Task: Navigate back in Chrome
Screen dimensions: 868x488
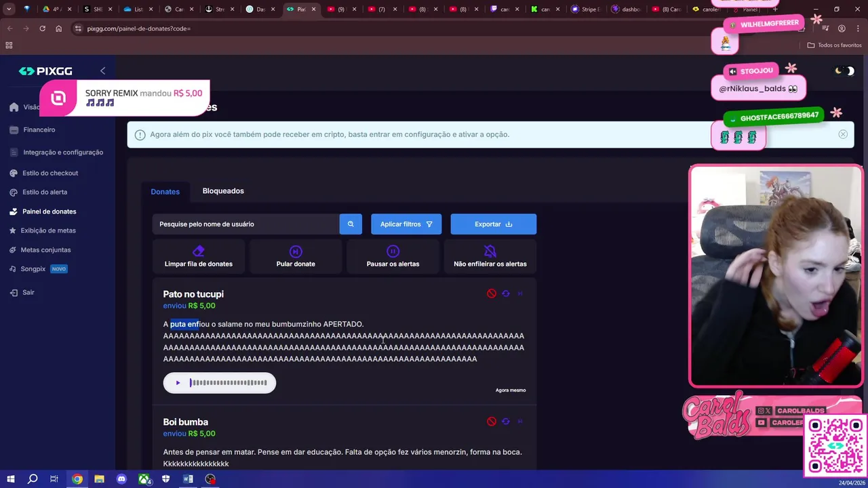Action: point(9,28)
